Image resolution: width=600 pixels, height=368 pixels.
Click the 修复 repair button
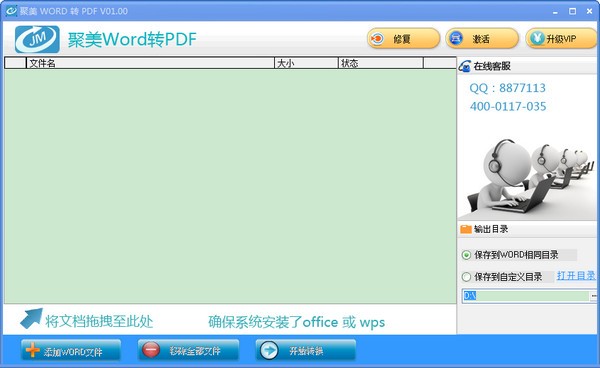404,39
